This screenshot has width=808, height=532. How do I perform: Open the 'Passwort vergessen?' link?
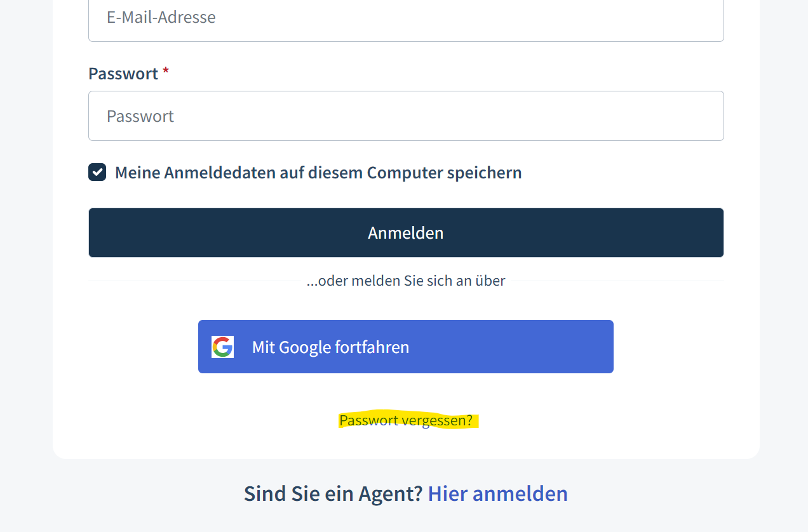(406, 420)
